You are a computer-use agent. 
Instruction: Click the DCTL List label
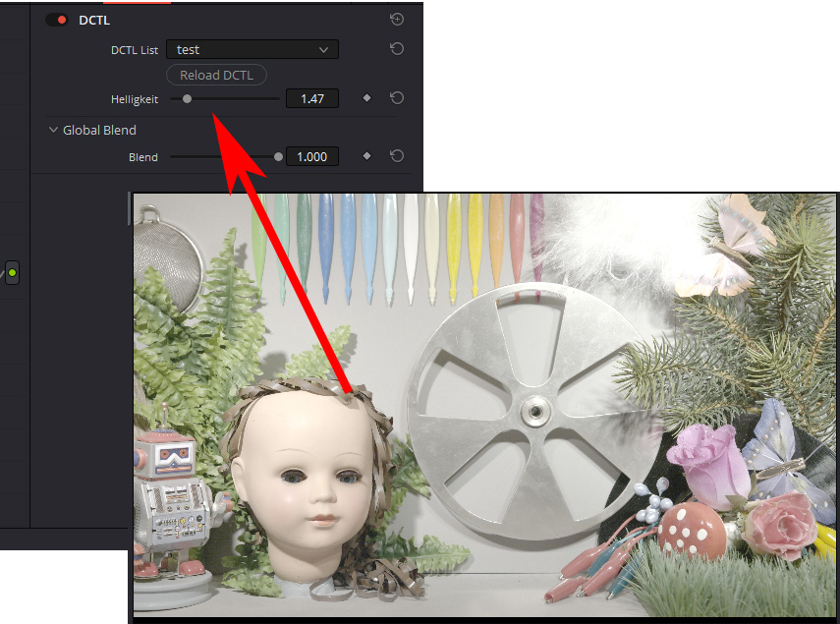(135, 50)
